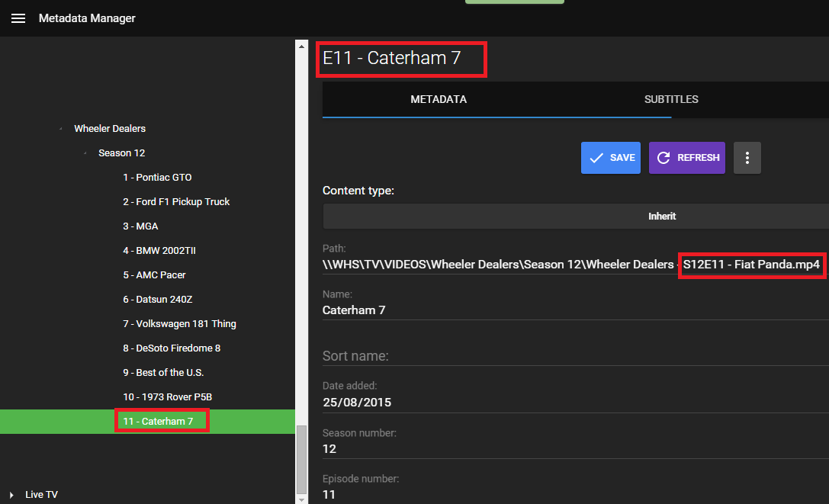The height and width of the screenshot is (504, 829).
Task: Select episode 6 - Datsun 240Z
Action: [158, 299]
